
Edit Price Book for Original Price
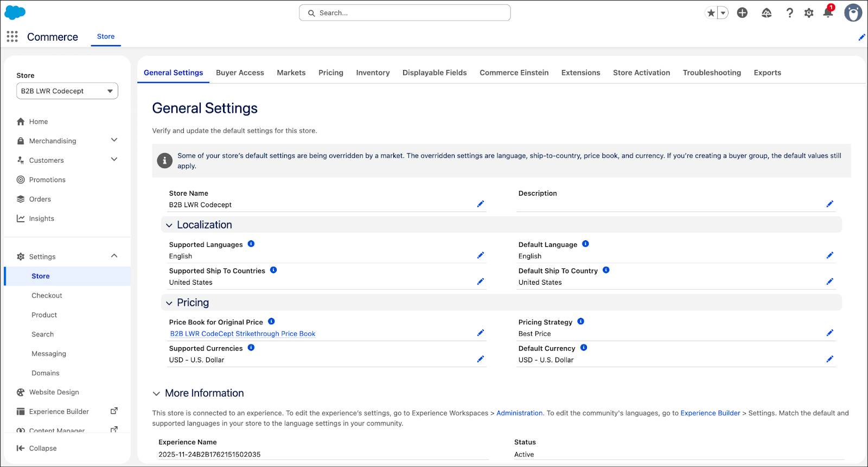pyautogui.click(x=480, y=333)
